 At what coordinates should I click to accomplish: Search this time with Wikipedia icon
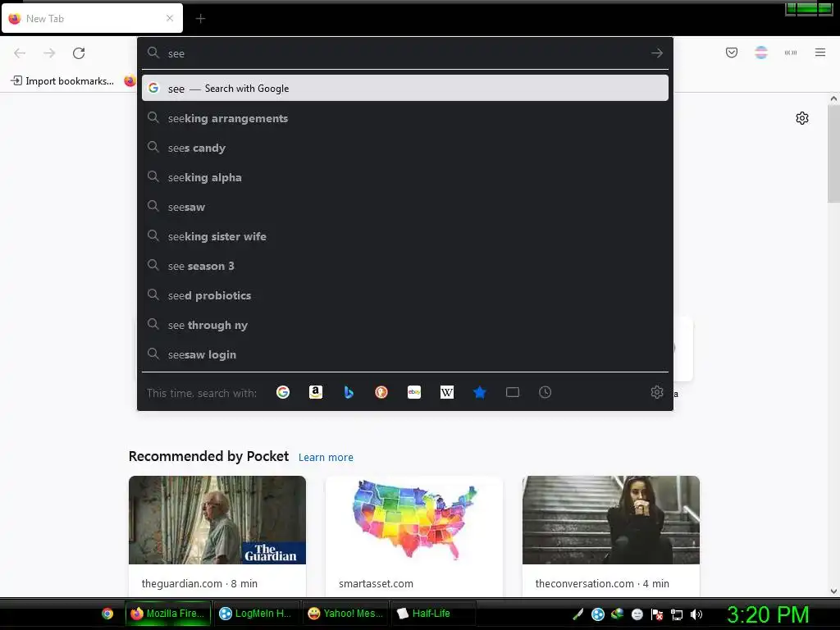coord(447,392)
